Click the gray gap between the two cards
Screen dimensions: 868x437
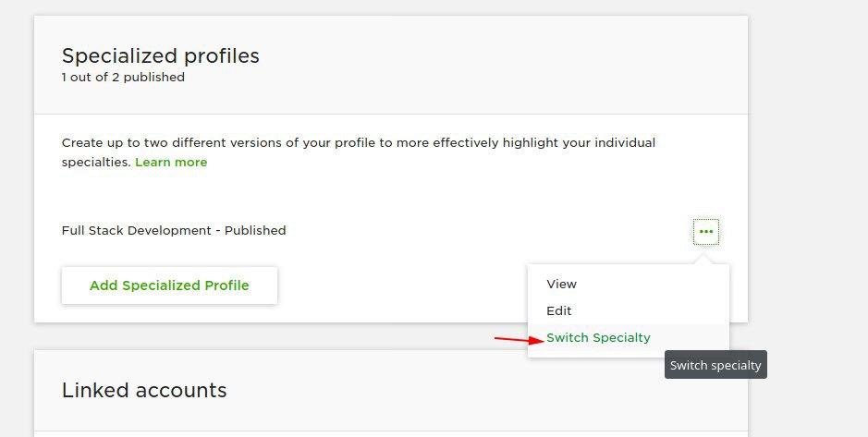pyautogui.click(x=276, y=336)
